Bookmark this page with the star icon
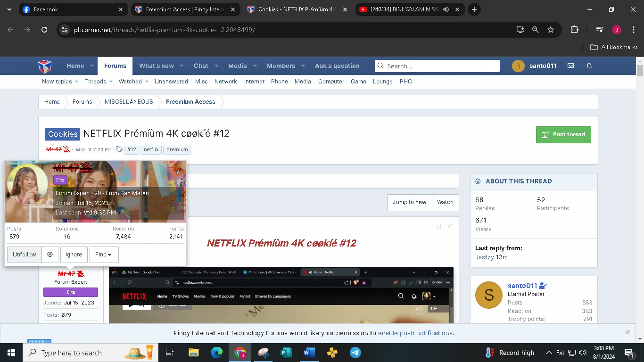The image size is (644, 362). pyautogui.click(x=551, y=29)
